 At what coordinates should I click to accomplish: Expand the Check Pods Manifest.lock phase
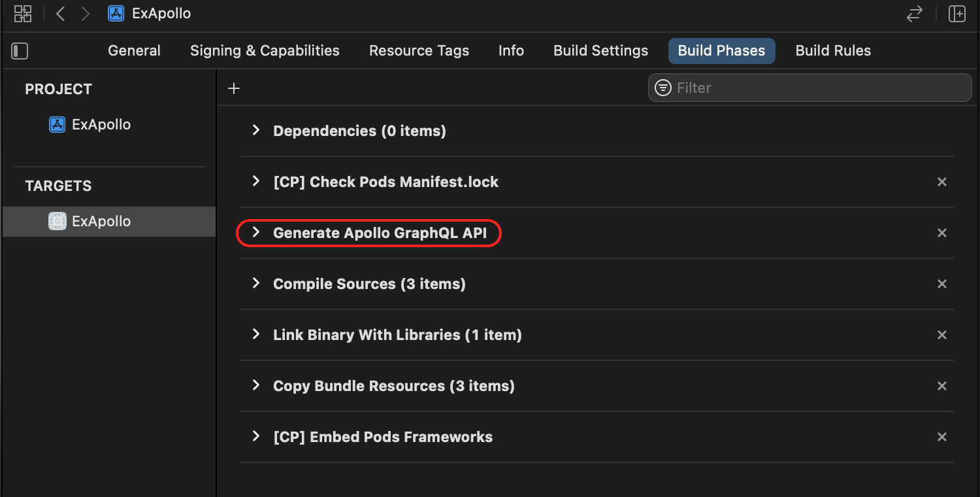click(256, 181)
